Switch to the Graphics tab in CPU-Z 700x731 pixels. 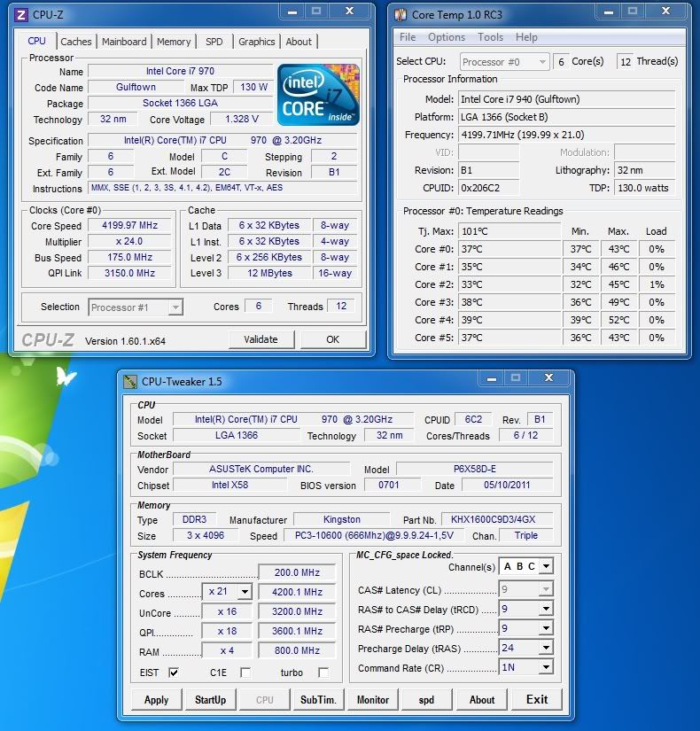(x=256, y=42)
